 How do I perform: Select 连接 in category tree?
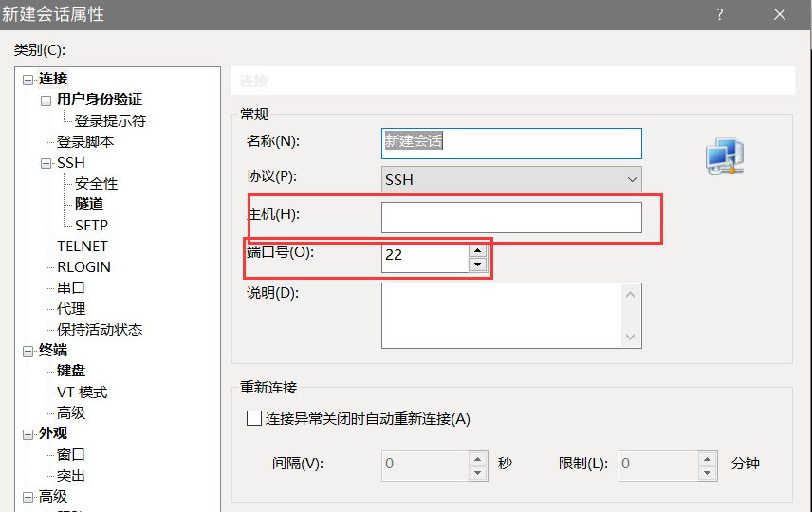pos(53,79)
